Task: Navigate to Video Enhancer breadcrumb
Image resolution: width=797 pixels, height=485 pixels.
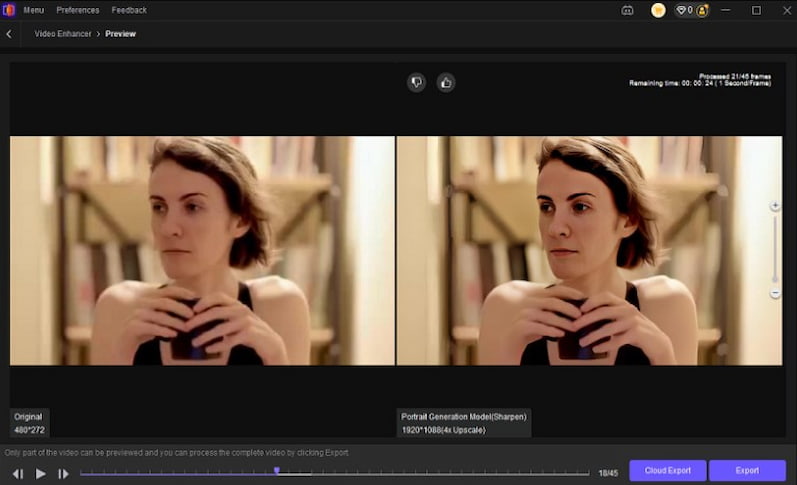Action: 63,34
